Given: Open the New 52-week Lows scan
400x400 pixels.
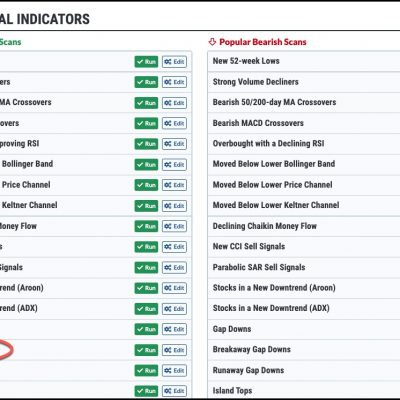Looking at the screenshot, I should click(246, 61).
